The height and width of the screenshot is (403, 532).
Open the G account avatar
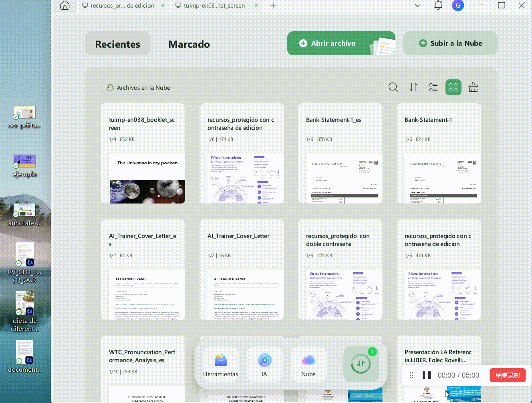(458, 6)
